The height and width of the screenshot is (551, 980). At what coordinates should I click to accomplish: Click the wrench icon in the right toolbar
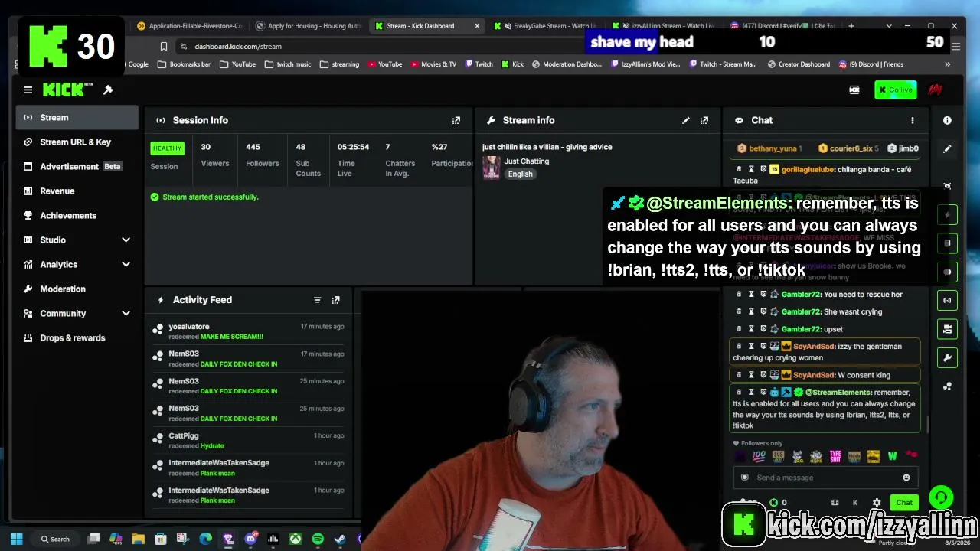click(x=947, y=357)
